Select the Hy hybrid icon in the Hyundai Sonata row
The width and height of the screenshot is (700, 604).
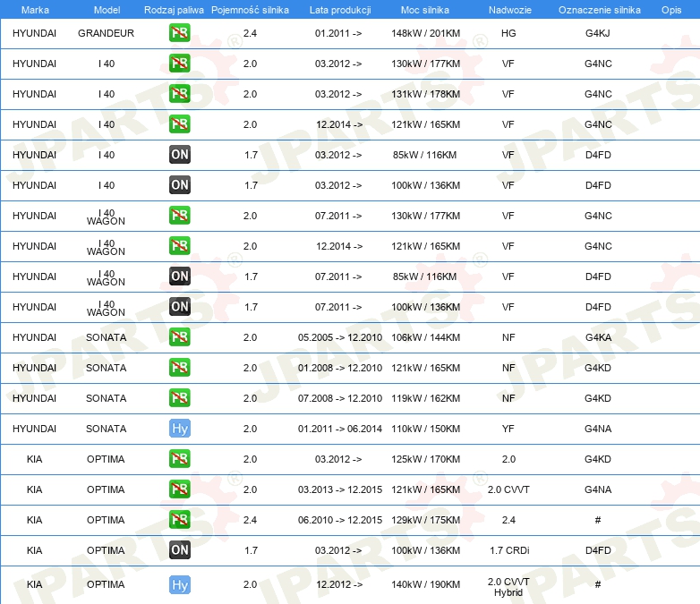(180, 429)
